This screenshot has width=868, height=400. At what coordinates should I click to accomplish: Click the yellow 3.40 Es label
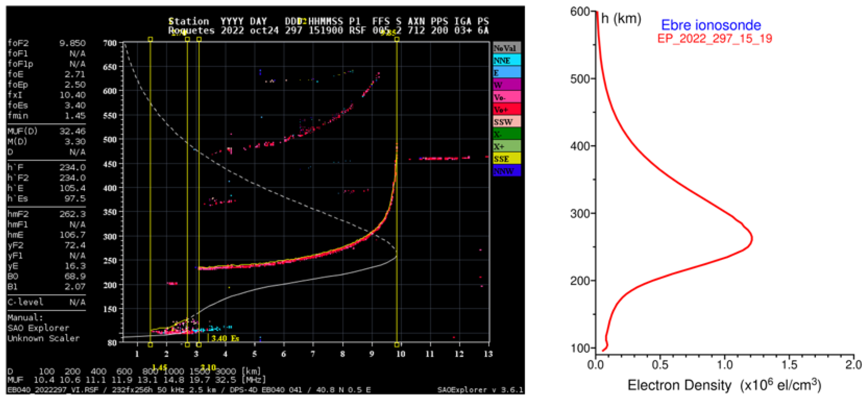pyautogui.click(x=225, y=338)
